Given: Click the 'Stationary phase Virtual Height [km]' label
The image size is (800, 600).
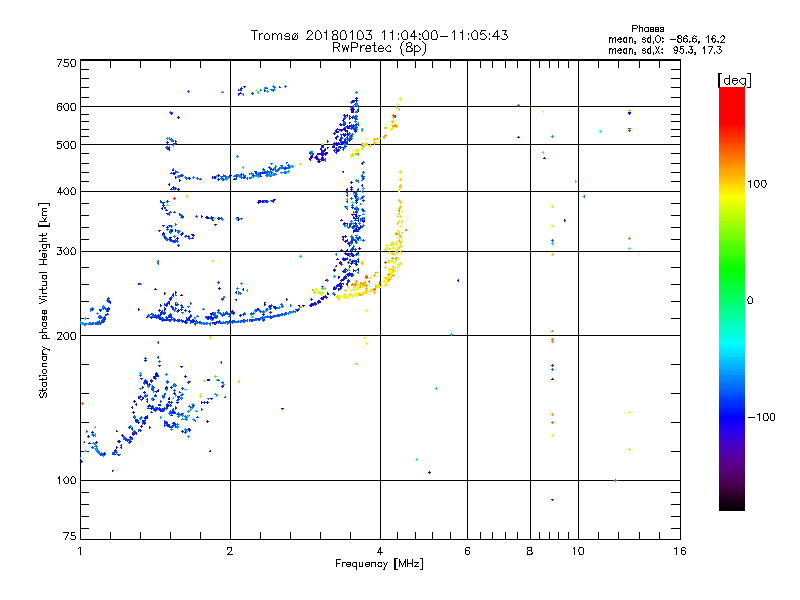Looking at the screenshot, I should (44, 300).
